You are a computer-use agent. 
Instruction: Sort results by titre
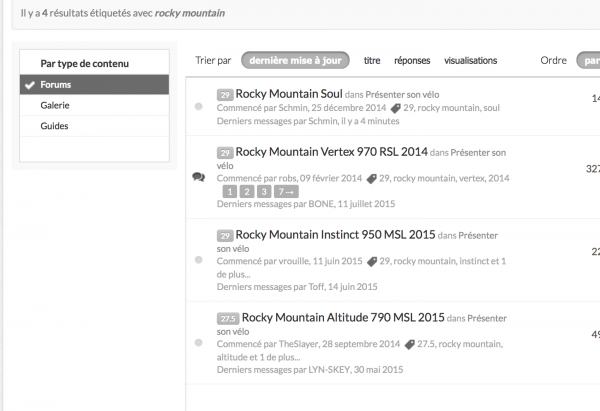coord(372,60)
